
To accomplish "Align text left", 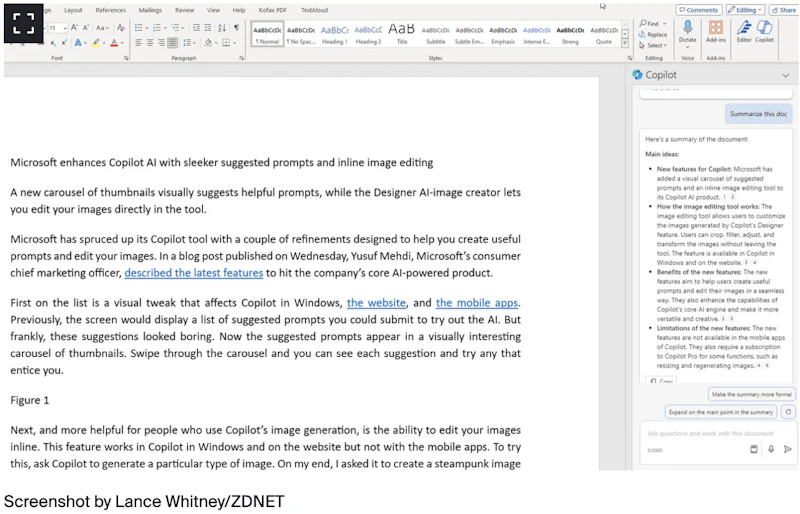I will point(139,43).
